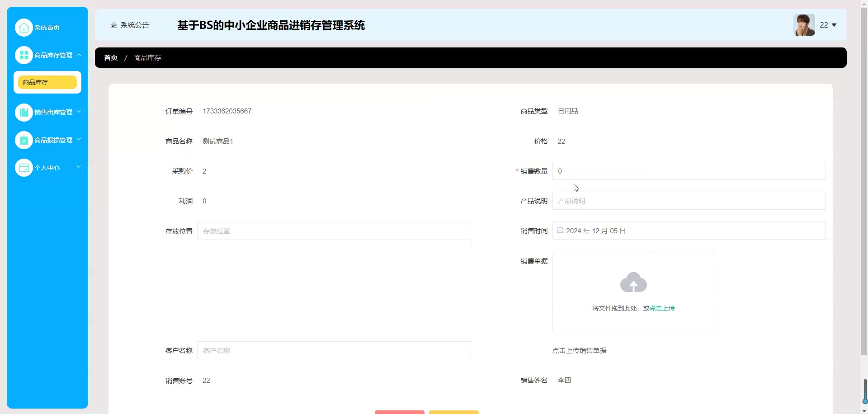This screenshot has height=414, width=868.
Task: Focus the 销售数量 input field
Action: [689, 171]
